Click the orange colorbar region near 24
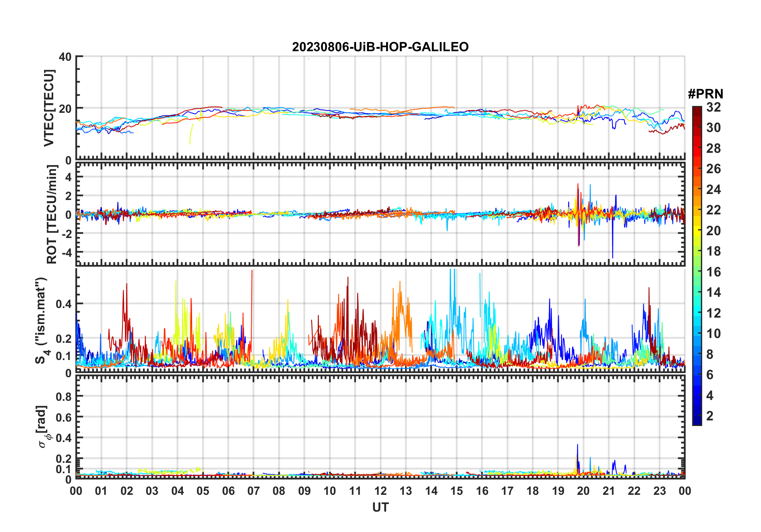Image resolution: width=761 pixels, height=532 pixels. tap(697, 190)
